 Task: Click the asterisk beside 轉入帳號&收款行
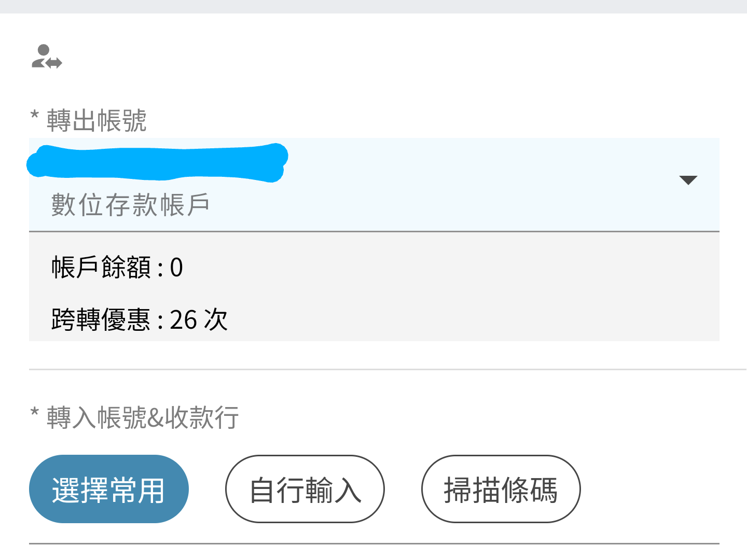point(35,413)
